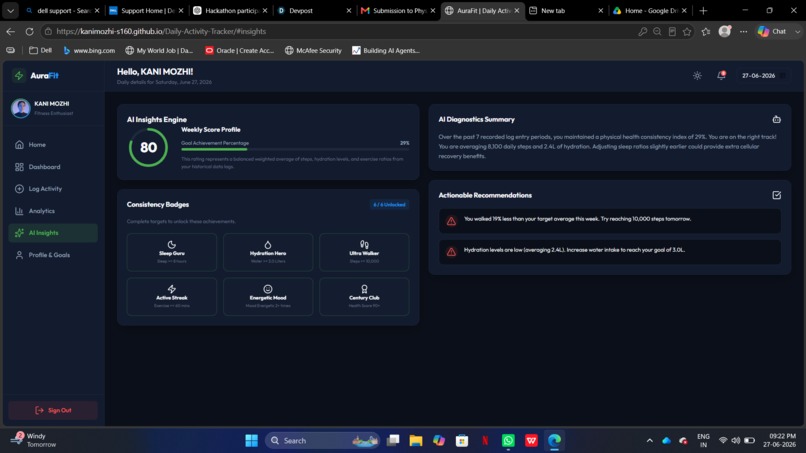Viewport: 806px width, 453px height.
Task: Open the Windy weather widget
Action: click(34, 440)
